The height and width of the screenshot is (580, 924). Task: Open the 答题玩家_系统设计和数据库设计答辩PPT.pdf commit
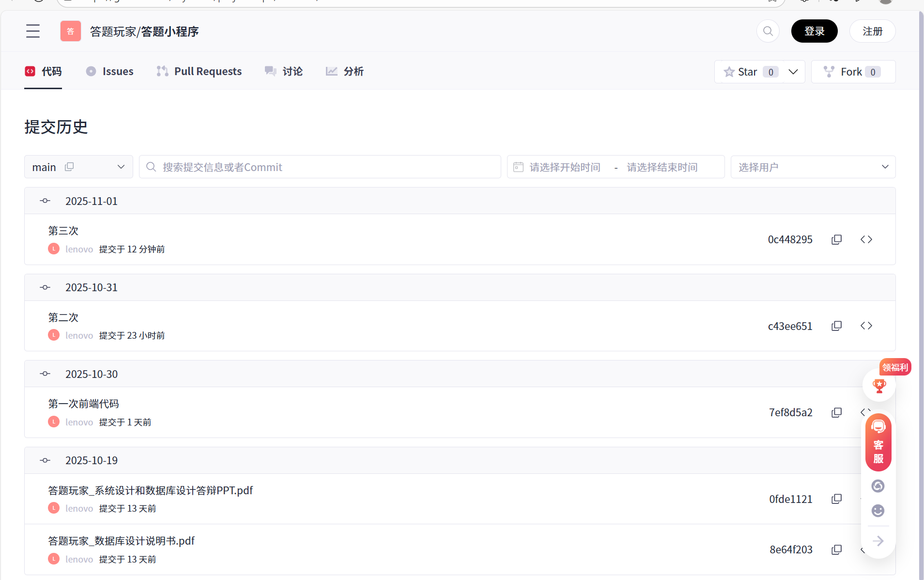tap(150, 490)
